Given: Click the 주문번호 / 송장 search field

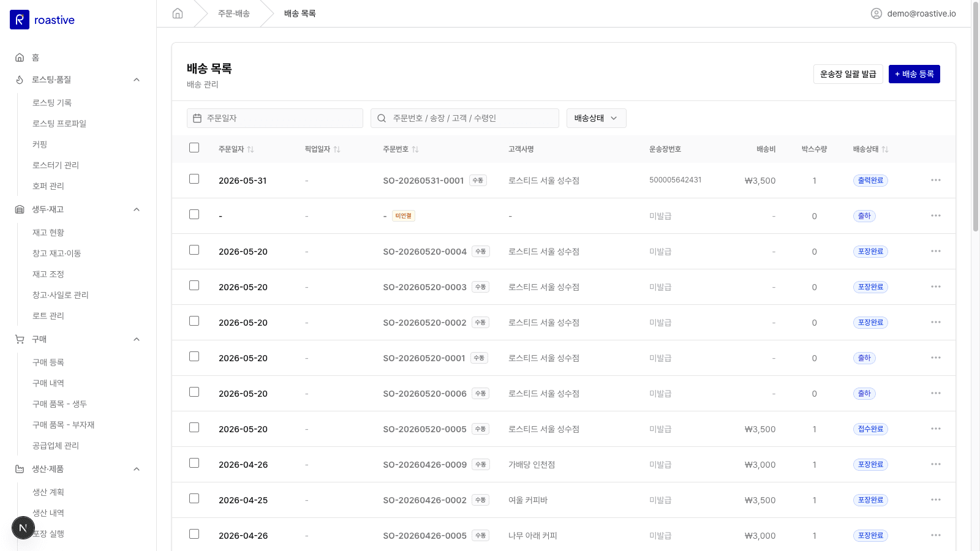Looking at the screenshot, I should (465, 118).
